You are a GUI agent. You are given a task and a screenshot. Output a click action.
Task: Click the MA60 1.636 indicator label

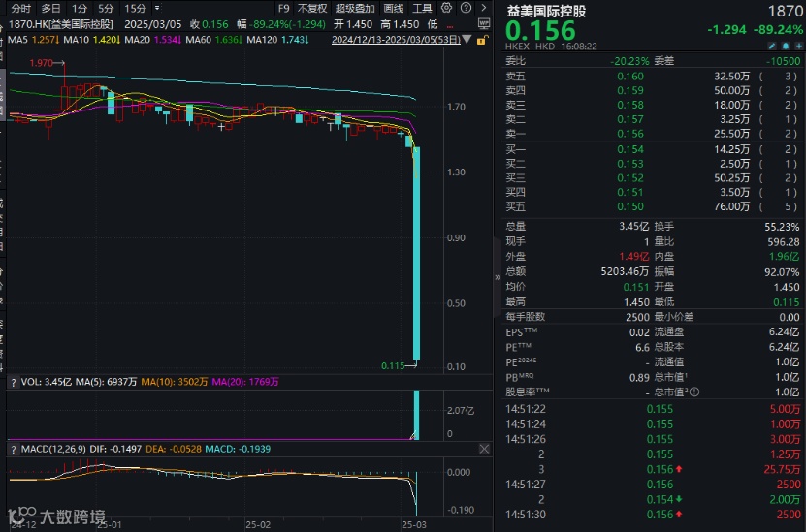[x=213, y=40]
